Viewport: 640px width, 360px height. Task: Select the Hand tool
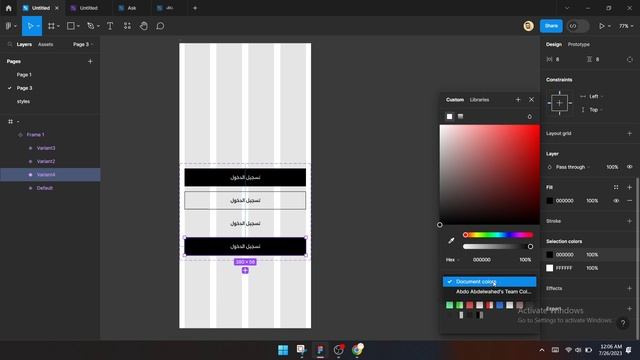click(x=144, y=26)
